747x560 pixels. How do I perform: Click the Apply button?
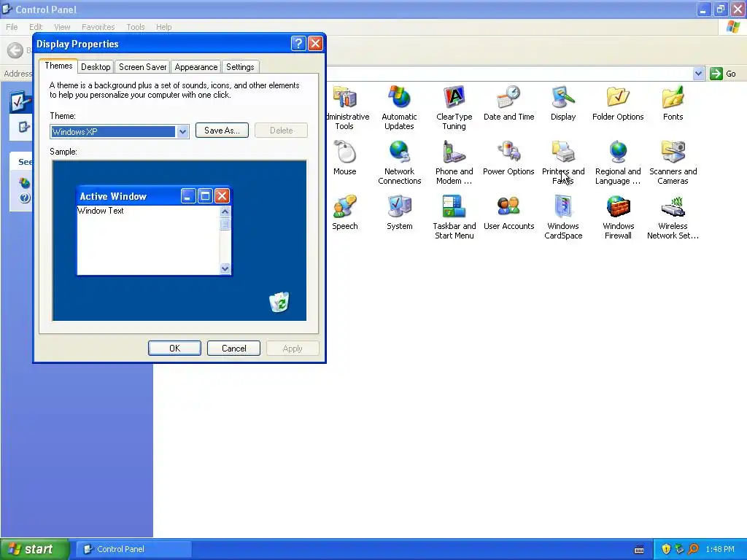(x=293, y=348)
